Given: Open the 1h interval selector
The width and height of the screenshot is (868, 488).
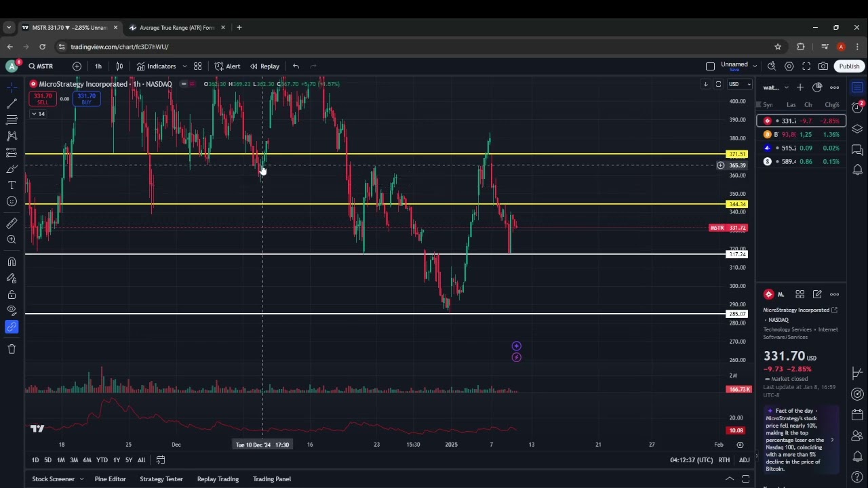Looking at the screenshot, I should click(x=98, y=66).
